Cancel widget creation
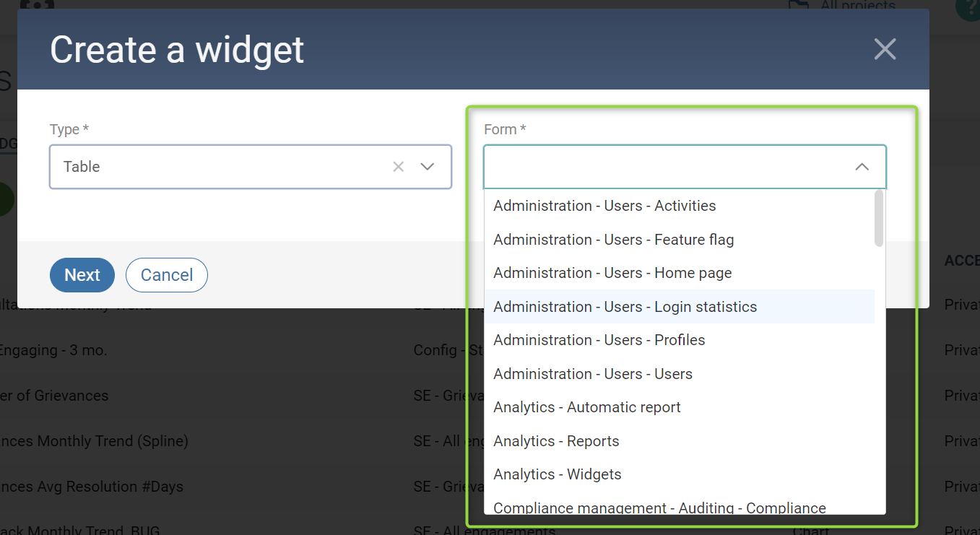The height and width of the screenshot is (535, 980). pyautogui.click(x=166, y=275)
